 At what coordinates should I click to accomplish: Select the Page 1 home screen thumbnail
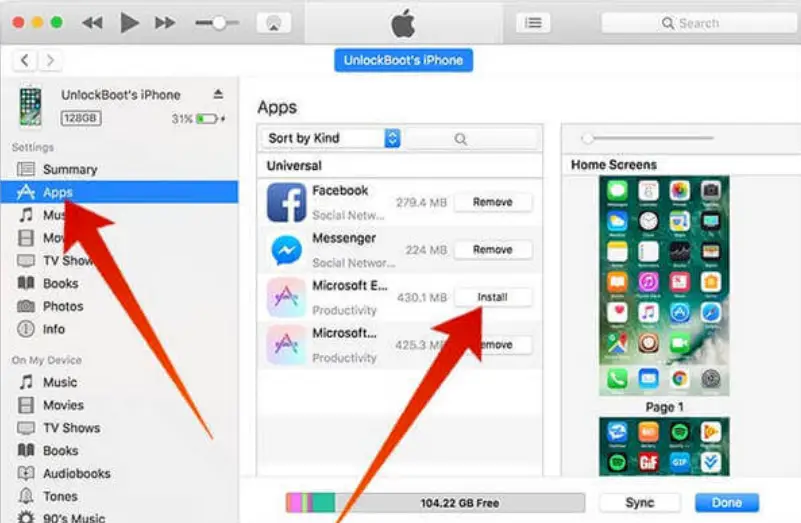pos(664,286)
